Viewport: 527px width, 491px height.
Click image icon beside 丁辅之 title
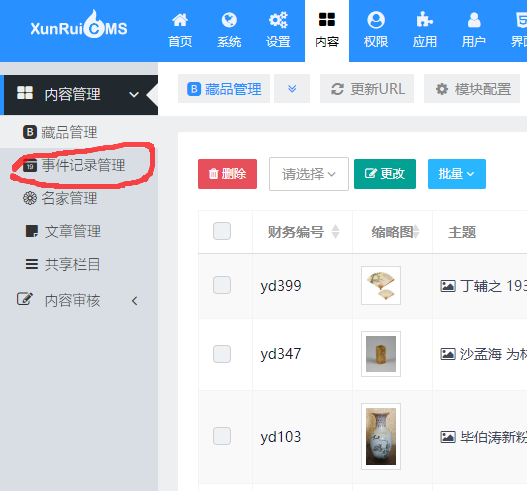[448, 286]
